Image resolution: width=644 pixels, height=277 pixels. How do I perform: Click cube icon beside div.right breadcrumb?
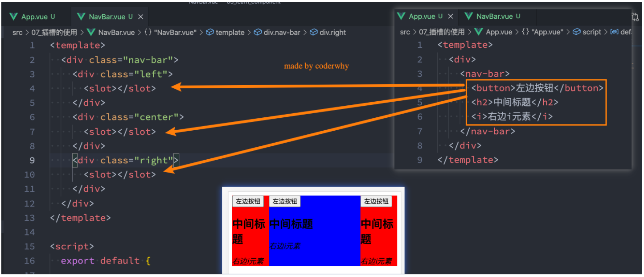click(x=313, y=32)
